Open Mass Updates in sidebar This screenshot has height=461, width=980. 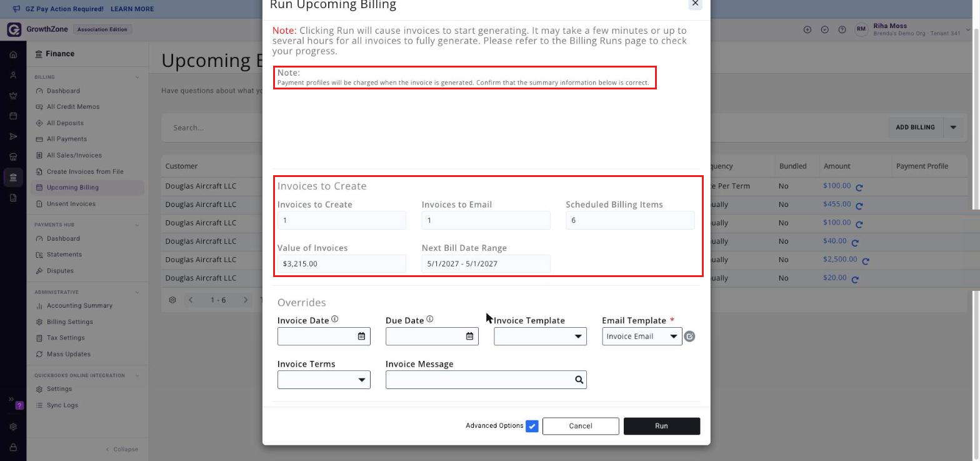click(69, 355)
